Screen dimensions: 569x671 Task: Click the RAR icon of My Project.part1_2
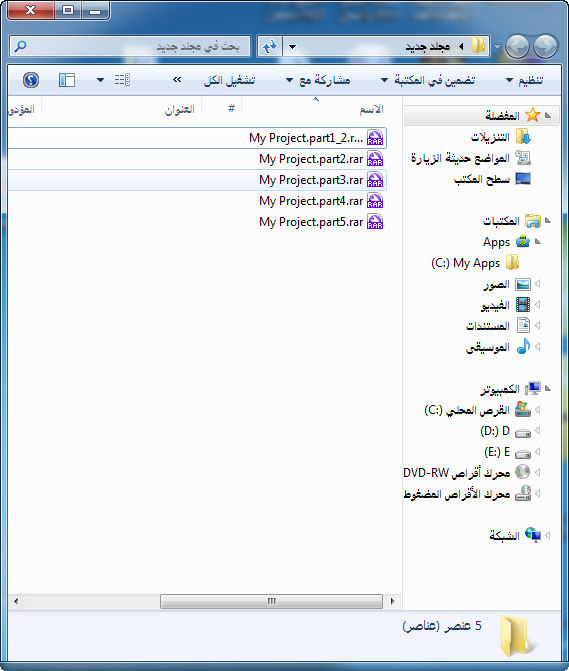(375, 138)
